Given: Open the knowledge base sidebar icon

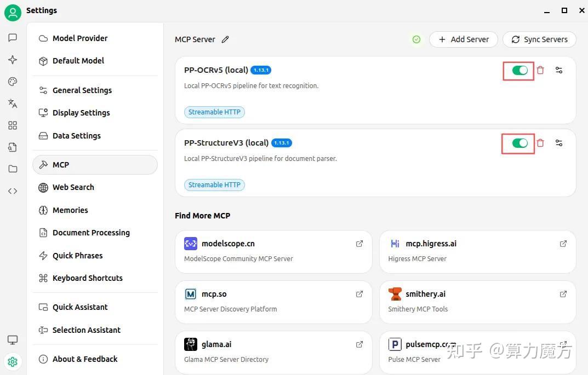Looking at the screenshot, I should click(x=13, y=147).
